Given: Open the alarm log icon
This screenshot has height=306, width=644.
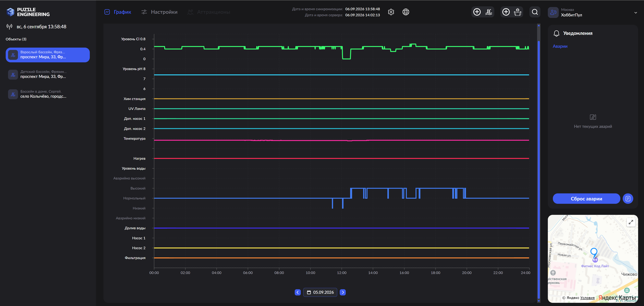Looking at the screenshot, I should pos(628,199).
